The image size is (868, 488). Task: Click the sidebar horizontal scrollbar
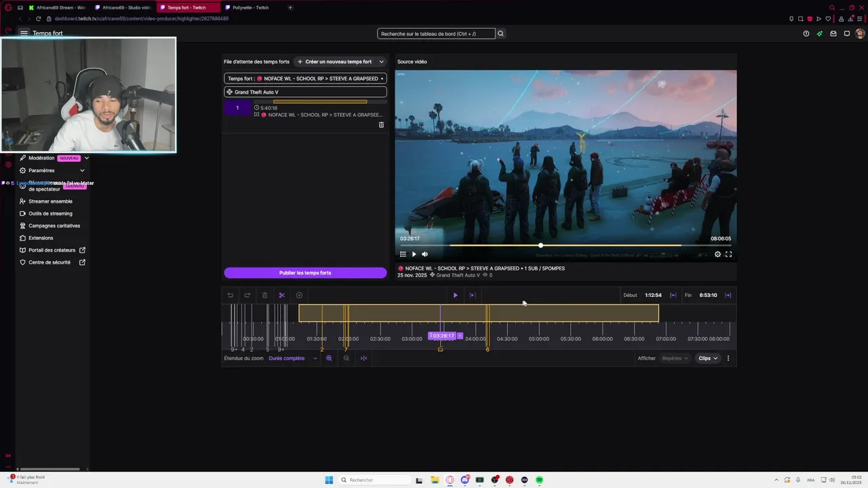49,469
